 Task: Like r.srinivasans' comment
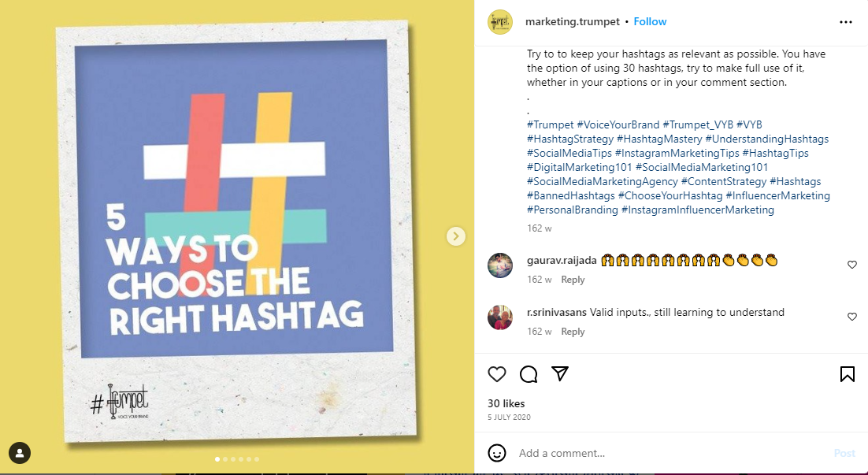point(851,317)
